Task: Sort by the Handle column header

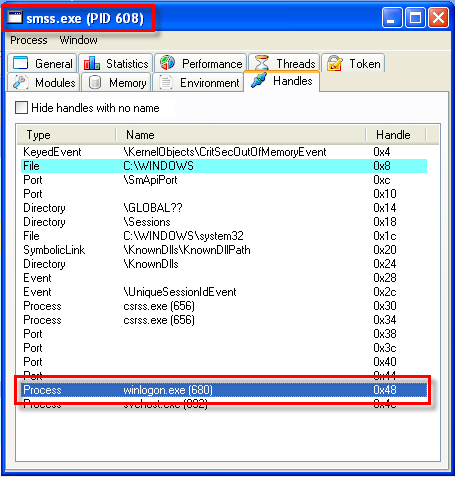Action: point(396,135)
